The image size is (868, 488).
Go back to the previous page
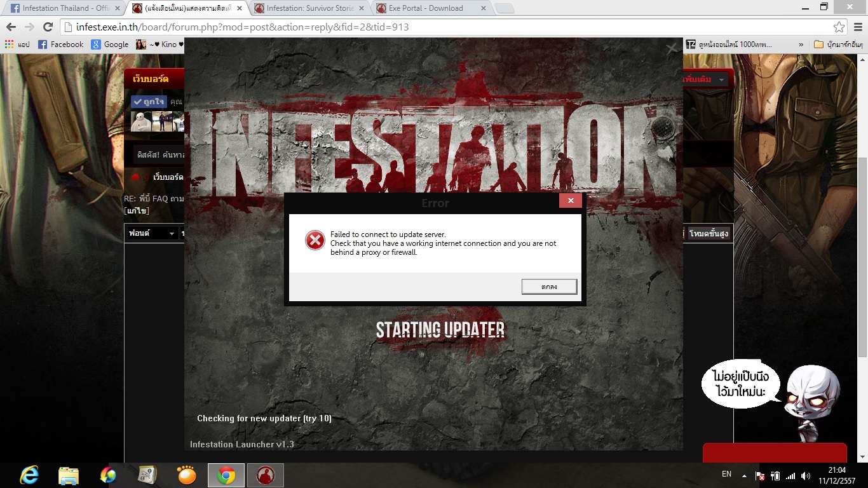click(11, 27)
